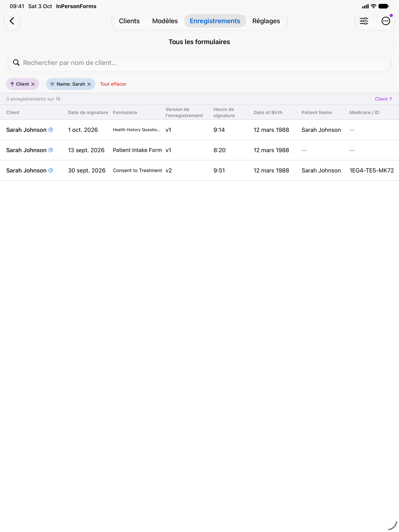The image size is (399, 532).
Task: Click the Tous les formulaires heading
Action: click(199, 42)
